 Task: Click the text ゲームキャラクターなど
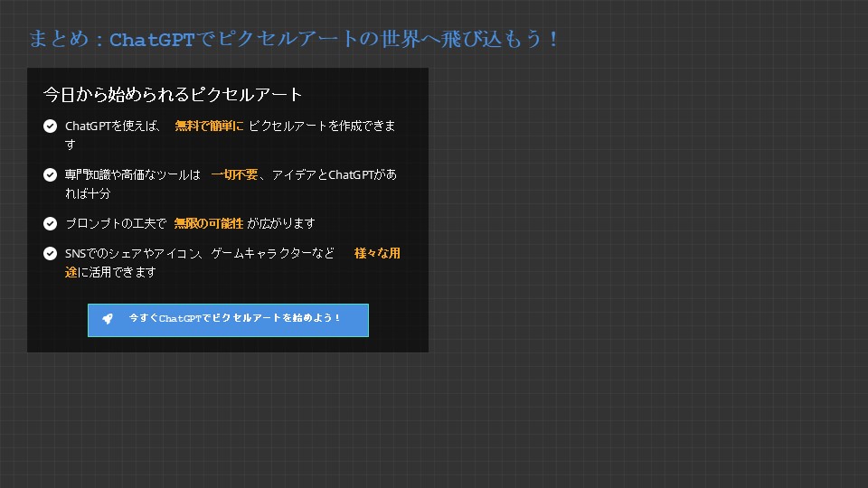tap(273, 253)
